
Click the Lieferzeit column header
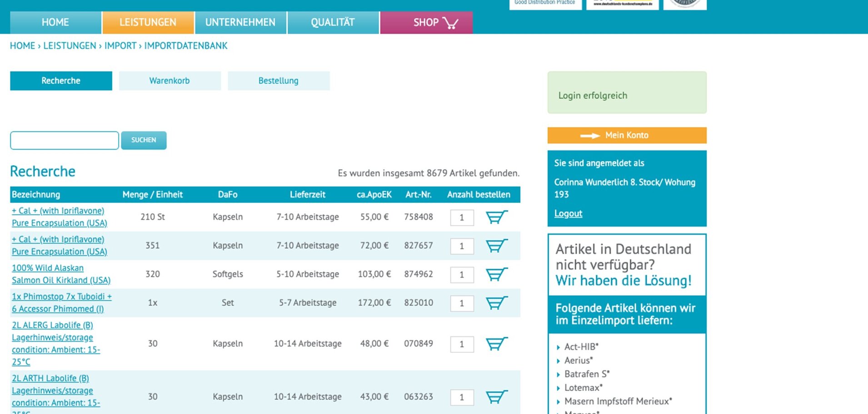tap(308, 195)
